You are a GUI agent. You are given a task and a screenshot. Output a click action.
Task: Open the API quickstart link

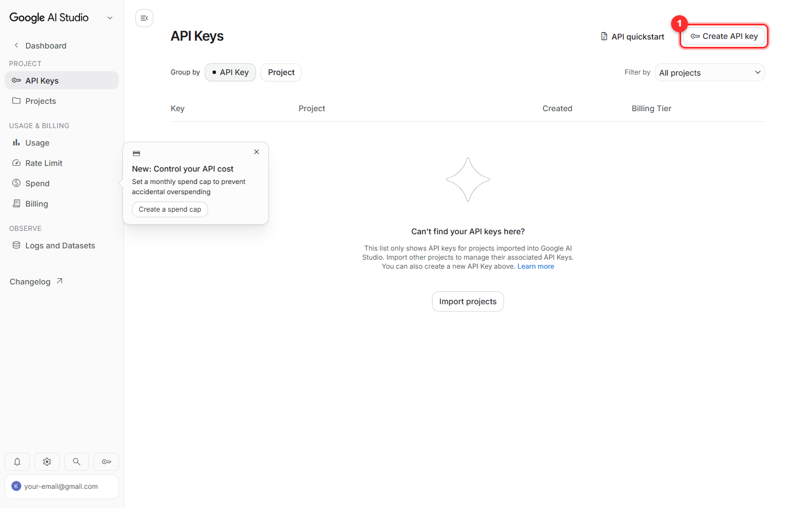pos(632,37)
